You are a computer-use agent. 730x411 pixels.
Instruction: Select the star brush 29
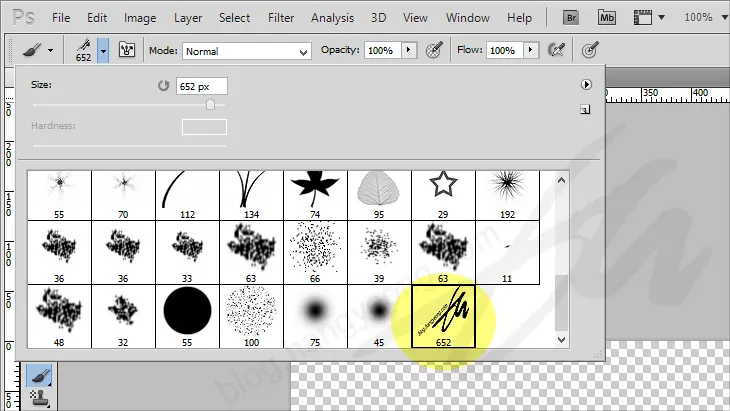[x=443, y=190]
